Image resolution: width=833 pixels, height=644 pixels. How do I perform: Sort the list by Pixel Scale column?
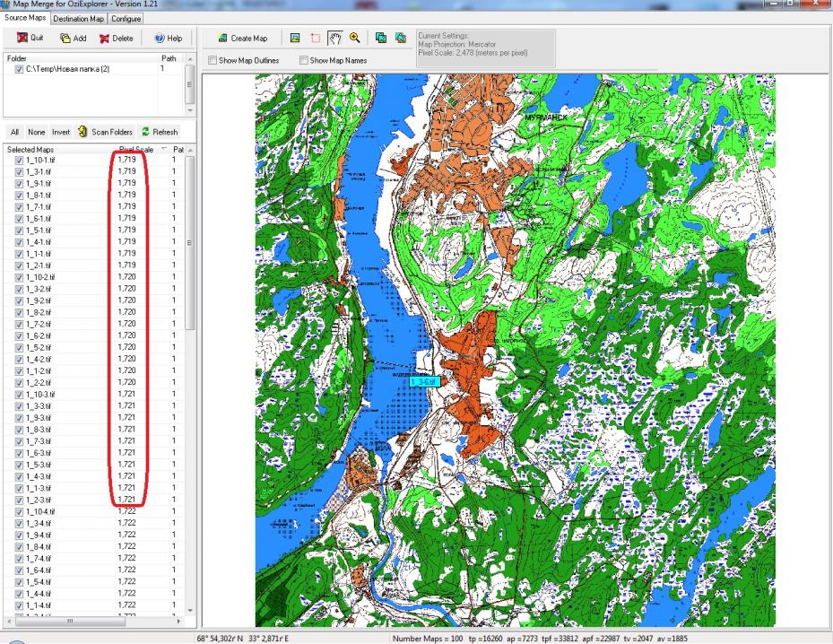136,149
